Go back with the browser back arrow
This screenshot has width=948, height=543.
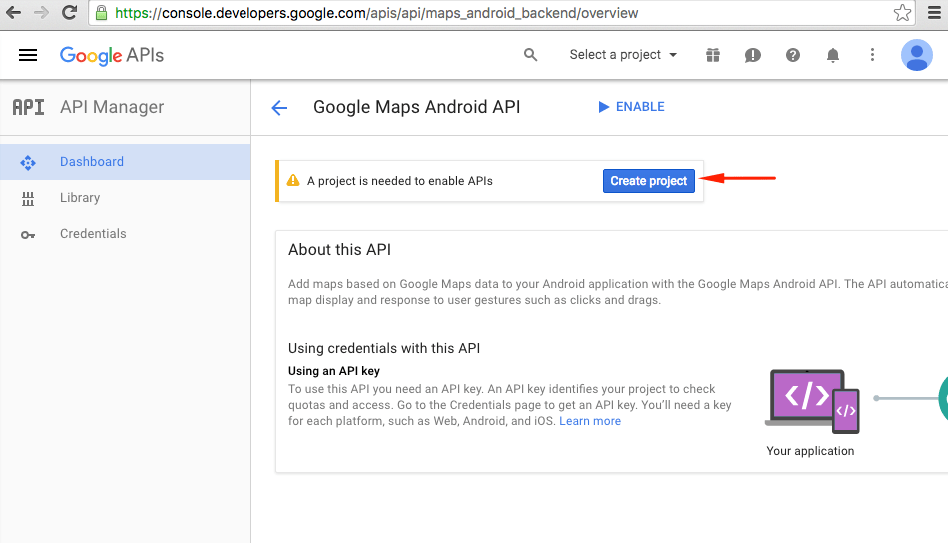point(13,12)
